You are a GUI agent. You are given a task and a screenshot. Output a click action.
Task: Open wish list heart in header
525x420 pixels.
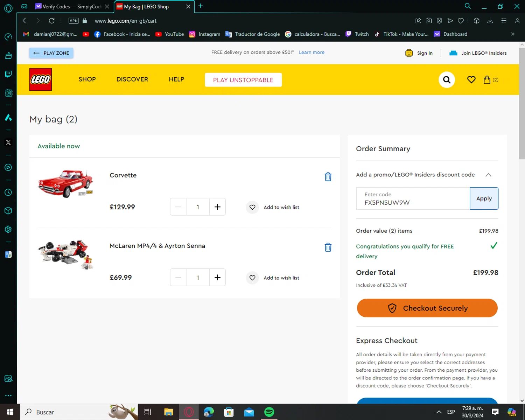click(471, 80)
